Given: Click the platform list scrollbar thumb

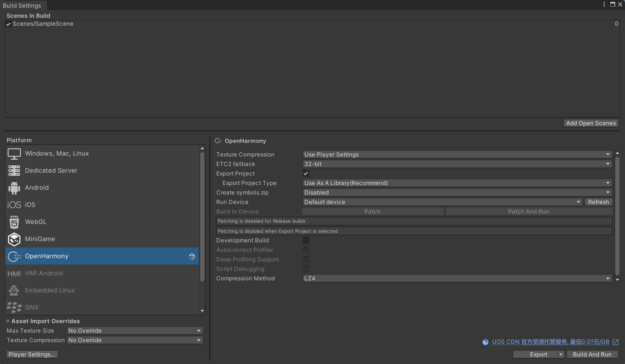Looking at the screenshot, I should 202,217.
